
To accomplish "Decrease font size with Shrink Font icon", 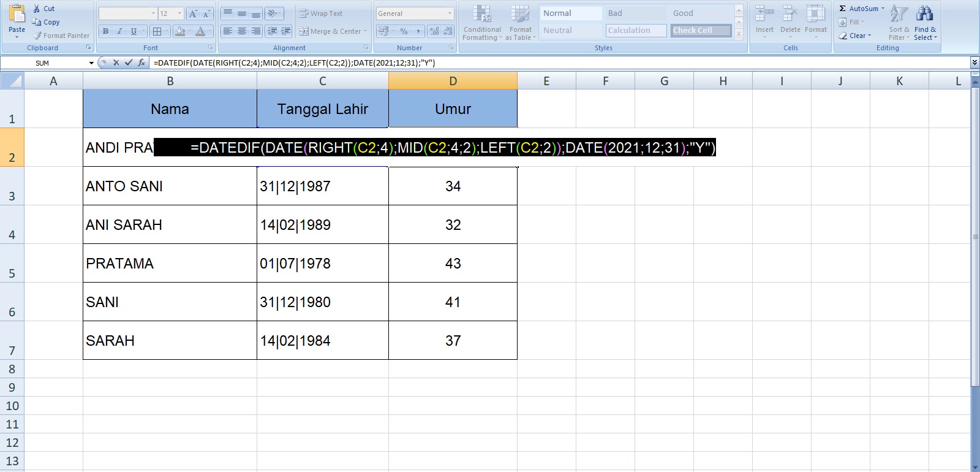I will pyautogui.click(x=206, y=13).
